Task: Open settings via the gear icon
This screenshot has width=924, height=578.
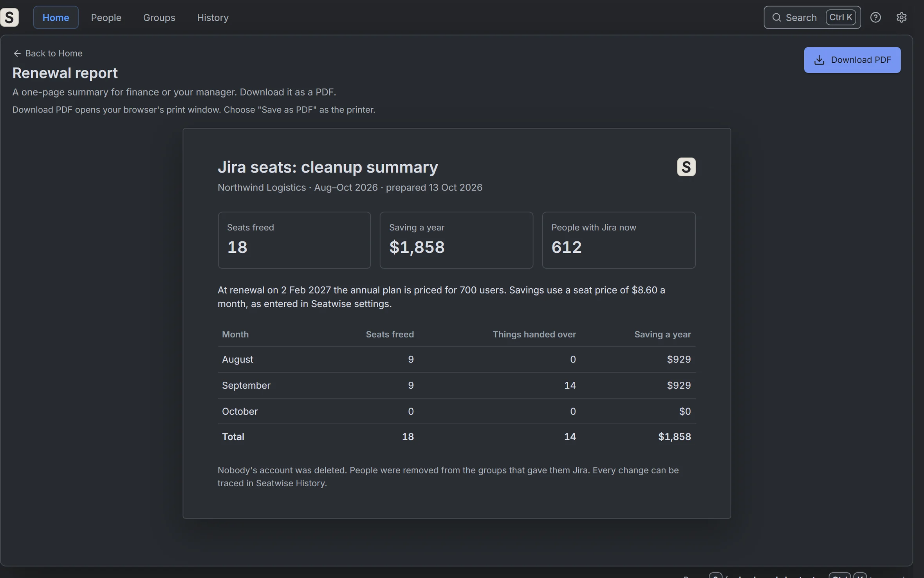Action: 901,17
